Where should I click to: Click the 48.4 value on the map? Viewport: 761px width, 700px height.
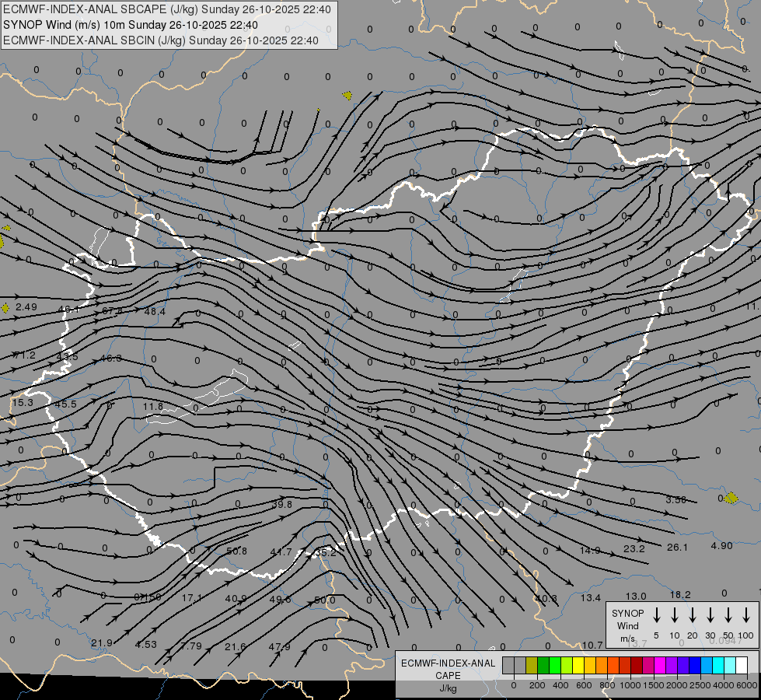click(155, 311)
